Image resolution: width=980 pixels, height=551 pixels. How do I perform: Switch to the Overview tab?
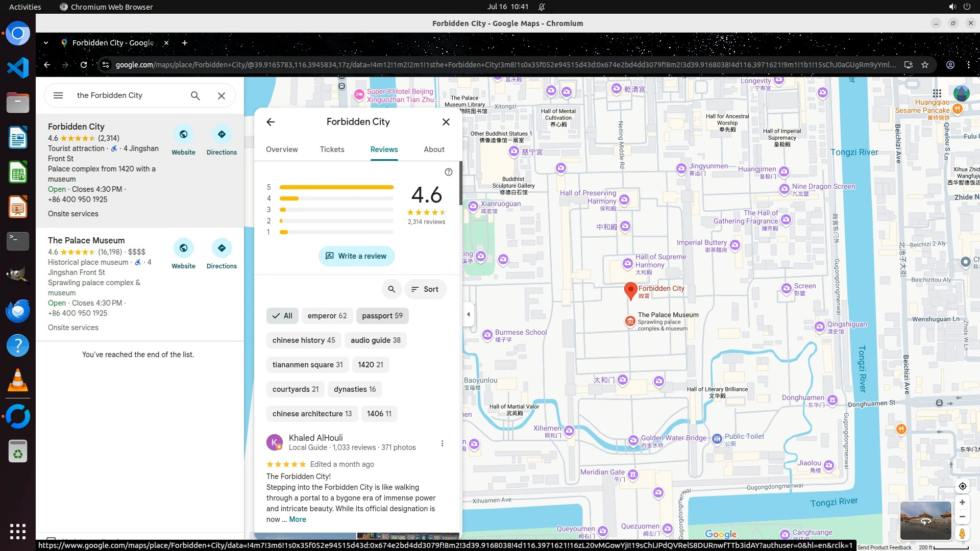coord(281,149)
